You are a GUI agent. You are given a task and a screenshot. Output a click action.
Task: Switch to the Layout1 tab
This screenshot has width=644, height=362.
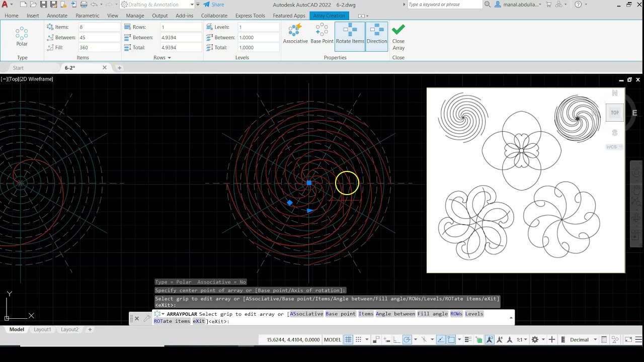[x=42, y=329]
